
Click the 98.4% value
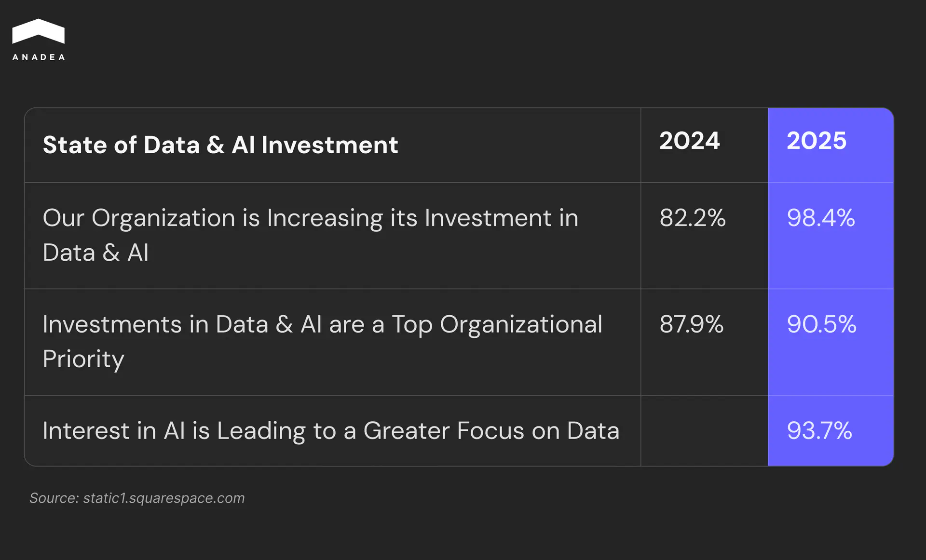(820, 218)
